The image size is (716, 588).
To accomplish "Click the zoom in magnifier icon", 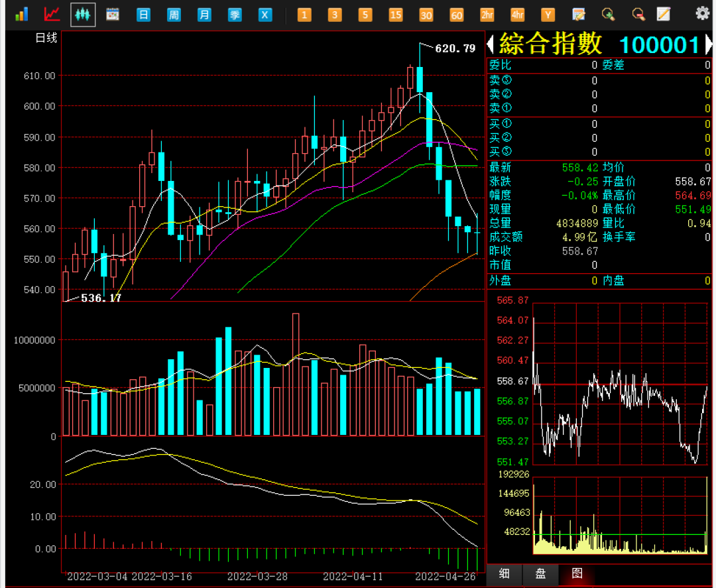I will (608, 15).
